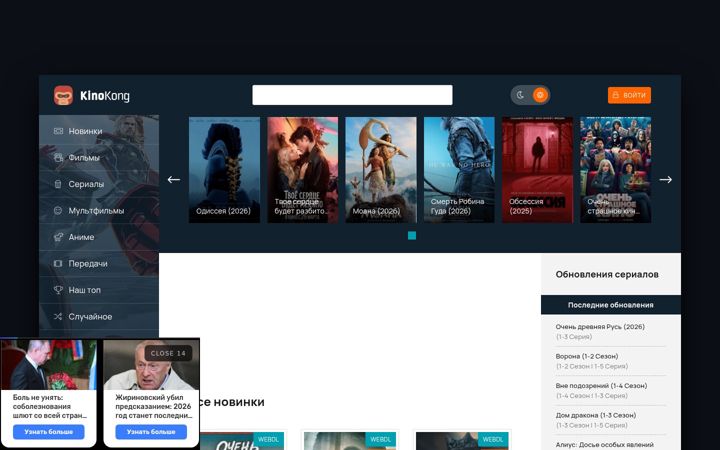The height and width of the screenshot is (450, 720).
Task: Click the shuffle icon beside Случайное
Action: (x=58, y=317)
